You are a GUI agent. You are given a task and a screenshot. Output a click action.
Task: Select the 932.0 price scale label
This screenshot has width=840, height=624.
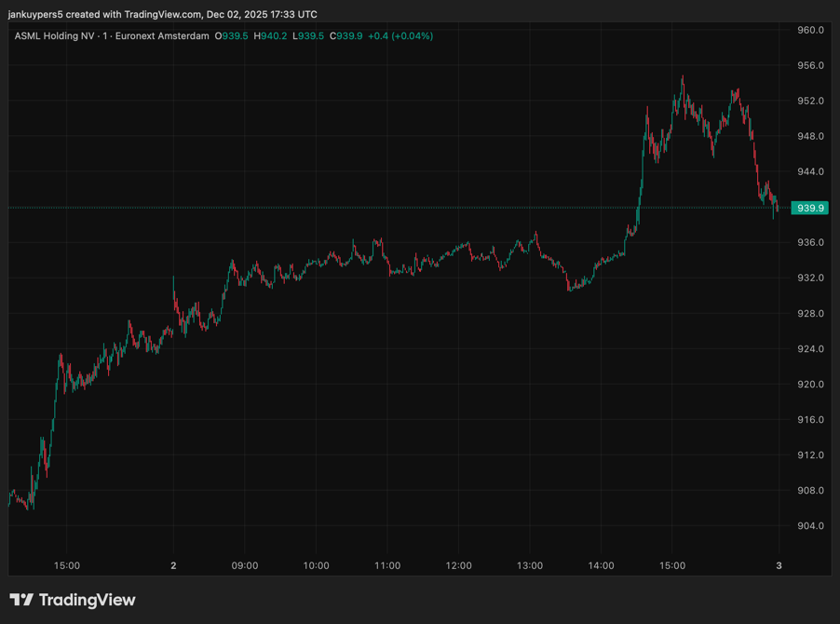point(810,278)
